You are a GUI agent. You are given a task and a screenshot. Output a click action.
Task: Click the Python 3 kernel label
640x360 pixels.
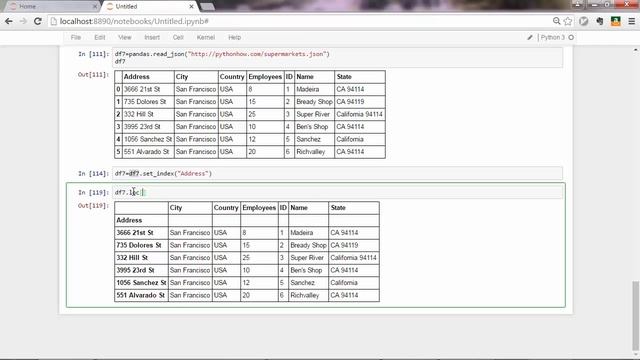pyautogui.click(x=553, y=38)
